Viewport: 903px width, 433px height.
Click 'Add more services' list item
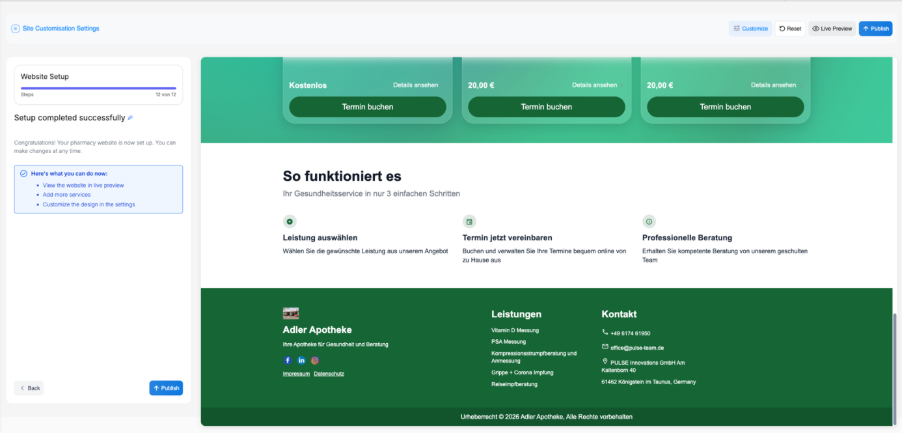67,195
